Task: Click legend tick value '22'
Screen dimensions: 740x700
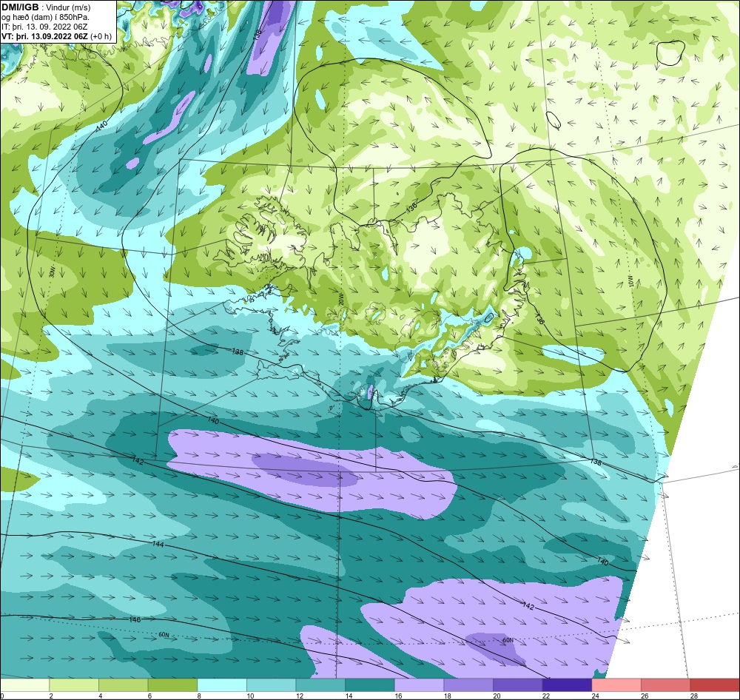Action: coord(546,696)
